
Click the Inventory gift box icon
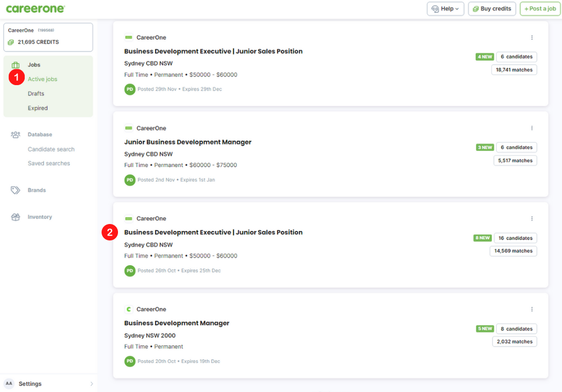(15, 217)
